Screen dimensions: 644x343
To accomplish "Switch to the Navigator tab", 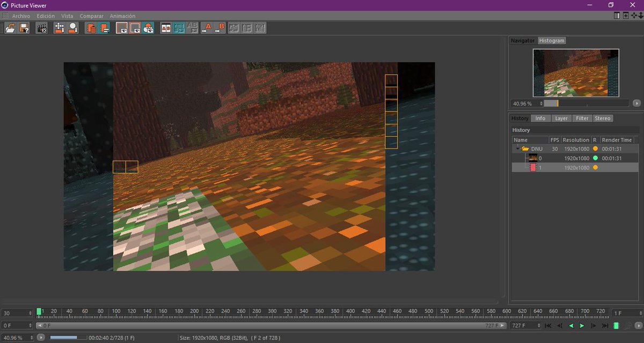I will (x=523, y=41).
